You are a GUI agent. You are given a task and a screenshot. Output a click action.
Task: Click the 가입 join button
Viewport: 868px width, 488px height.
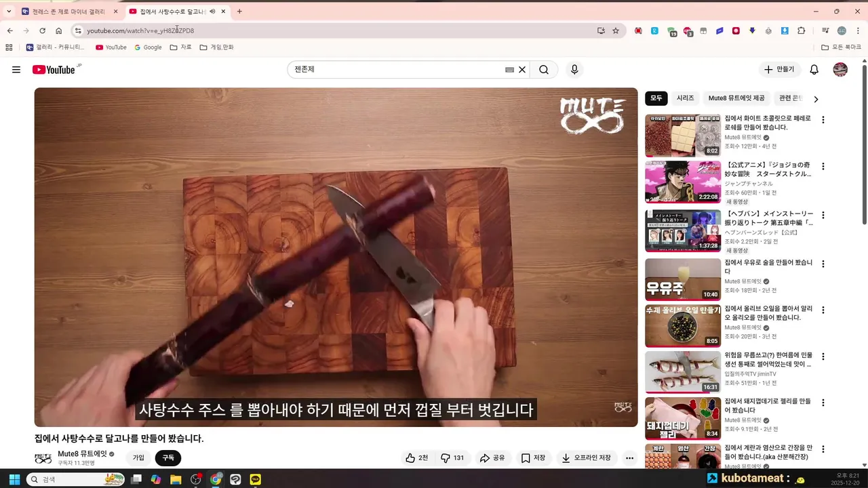pos(138,458)
